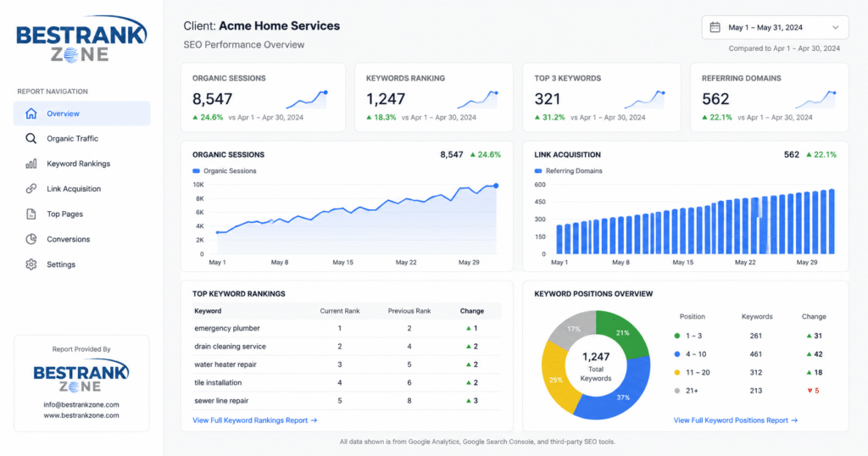This screenshot has width=868, height=456.
Task: Click gray dot for positions 21+
Action: tap(677, 391)
